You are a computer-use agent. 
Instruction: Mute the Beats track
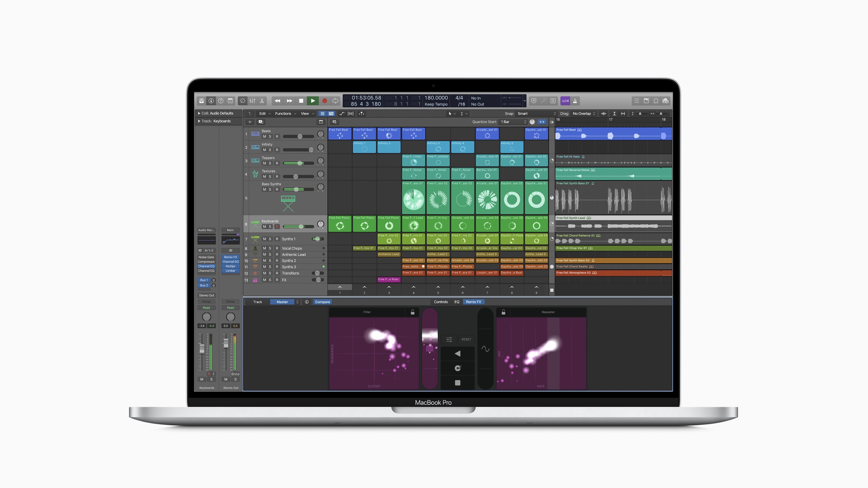coord(264,136)
